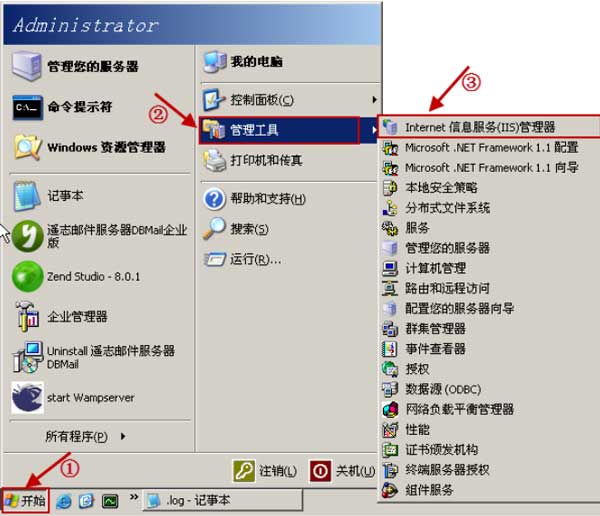Open 性能 performance monitor icon
Screen dimensions: 600x516
point(390,429)
